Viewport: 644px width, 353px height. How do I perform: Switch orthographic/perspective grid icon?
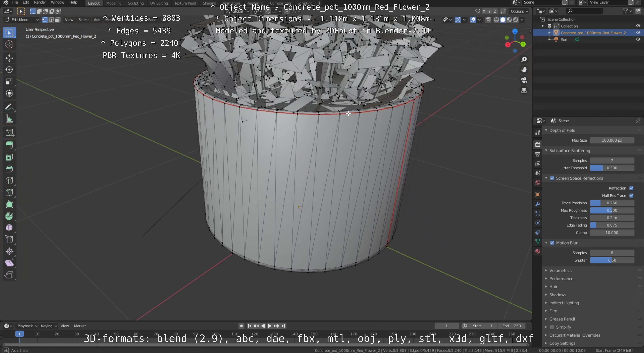pyautogui.click(x=524, y=90)
